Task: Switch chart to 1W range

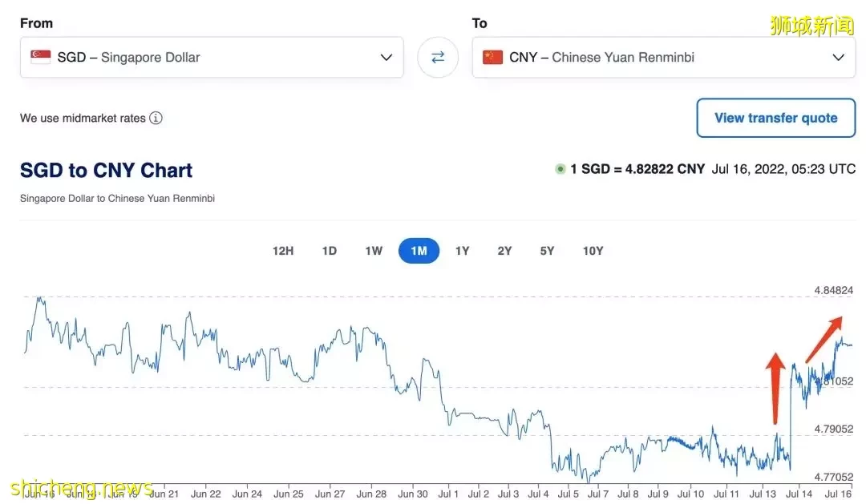Action: pos(374,251)
